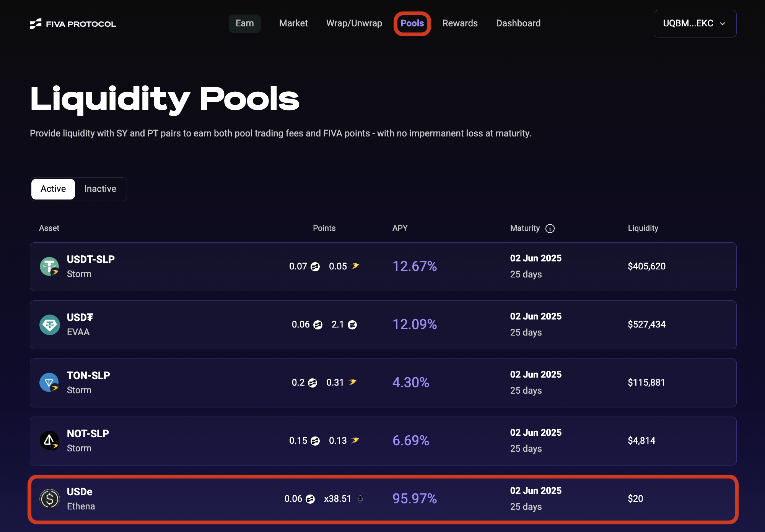The image size is (765, 532).
Task: Click the Maturity info icon
Action: click(550, 229)
